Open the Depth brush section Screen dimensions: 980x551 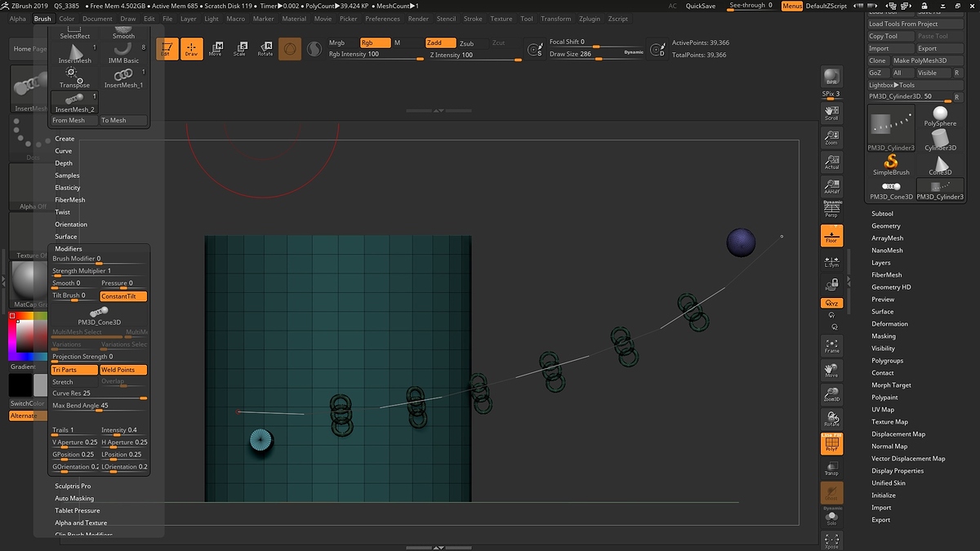click(x=64, y=163)
